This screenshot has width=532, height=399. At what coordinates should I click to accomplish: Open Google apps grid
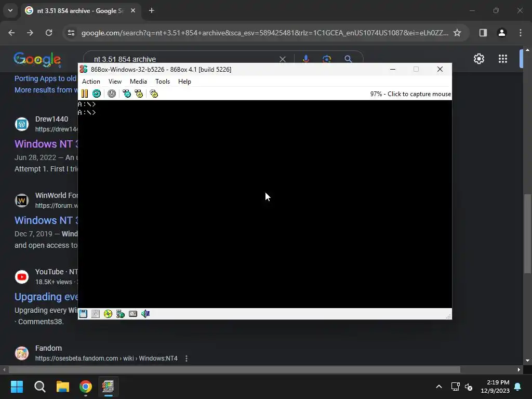click(x=503, y=59)
